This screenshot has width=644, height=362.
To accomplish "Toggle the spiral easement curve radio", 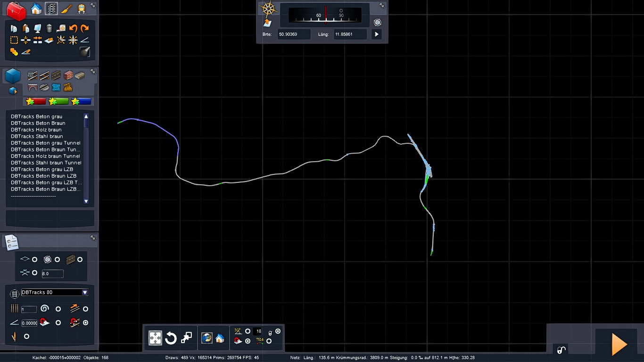I will [x=58, y=309].
